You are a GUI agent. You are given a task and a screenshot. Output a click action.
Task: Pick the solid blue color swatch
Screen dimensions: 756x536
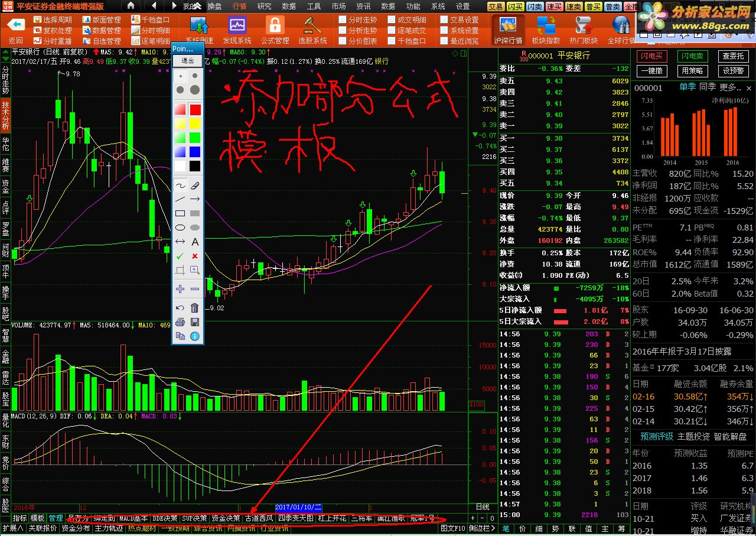[x=195, y=152]
